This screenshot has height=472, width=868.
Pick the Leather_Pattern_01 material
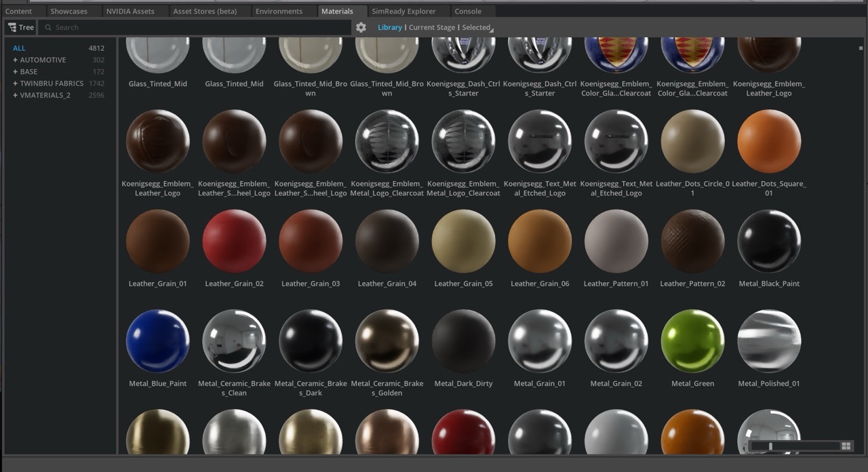pos(616,241)
